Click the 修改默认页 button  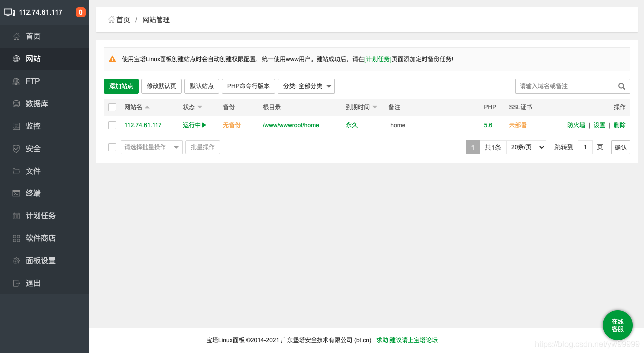(161, 86)
